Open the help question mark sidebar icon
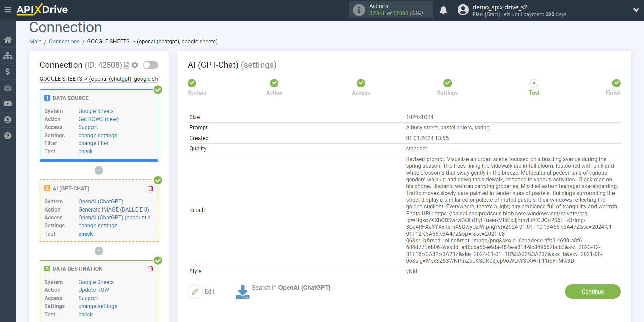Image resolution: width=644 pixels, height=322 pixels. coord(8,136)
